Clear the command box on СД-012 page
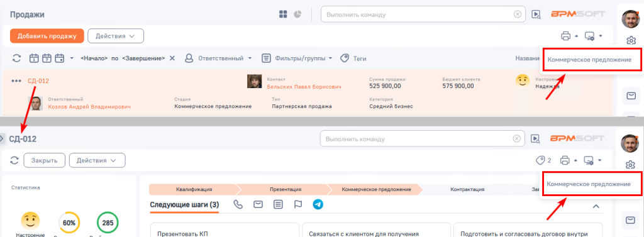This screenshot has width=644, height=237. click(x=517, y=138)
